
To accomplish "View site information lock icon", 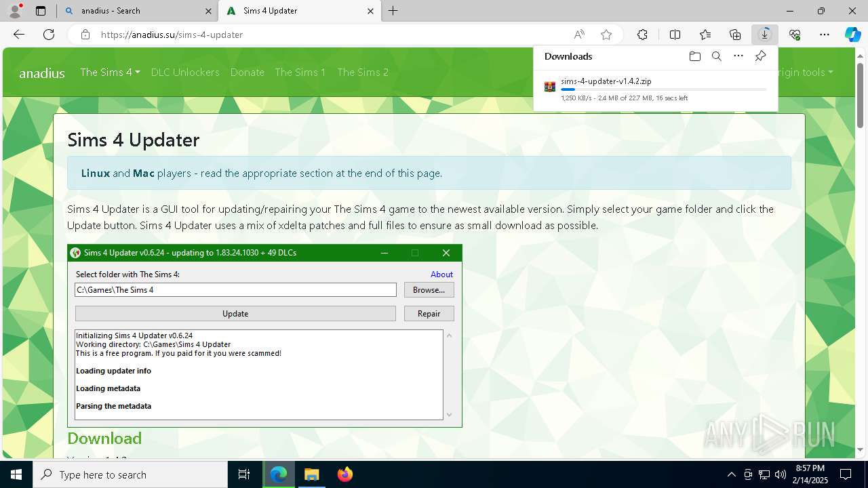I will tap(85, 35).
